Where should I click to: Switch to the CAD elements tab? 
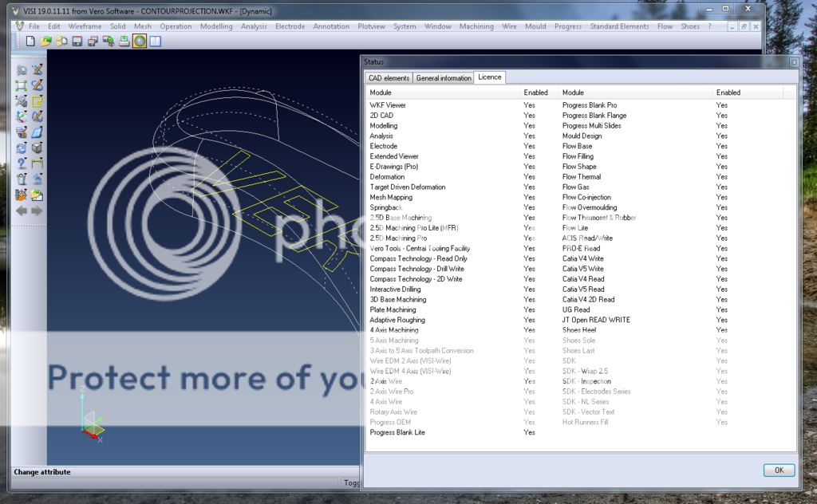[x=390, y=77]
